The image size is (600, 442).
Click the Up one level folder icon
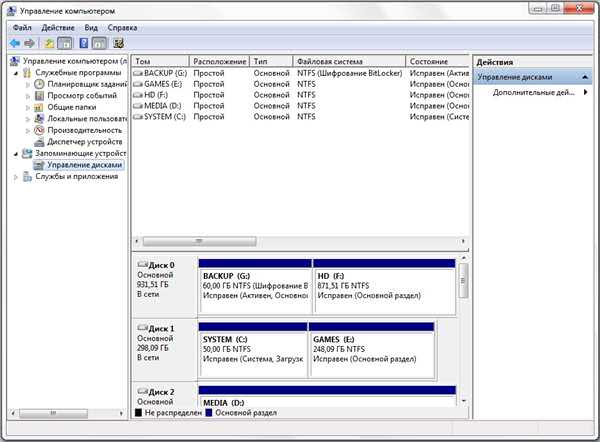49,43
